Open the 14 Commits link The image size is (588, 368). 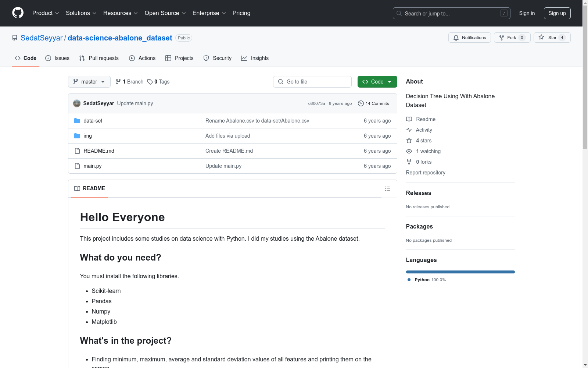coord(373,103)
